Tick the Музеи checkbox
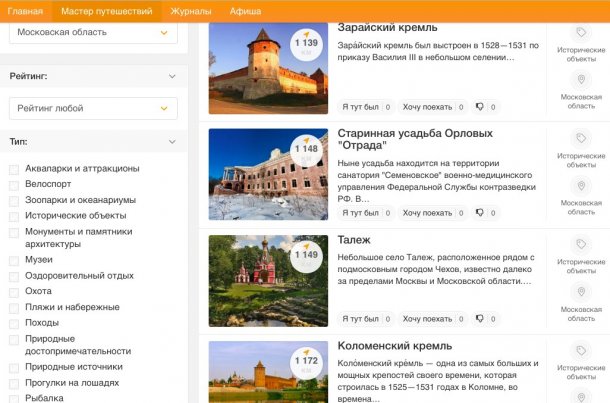The width and height of the screenshot is (610, 403). click(x=14, y=260)
